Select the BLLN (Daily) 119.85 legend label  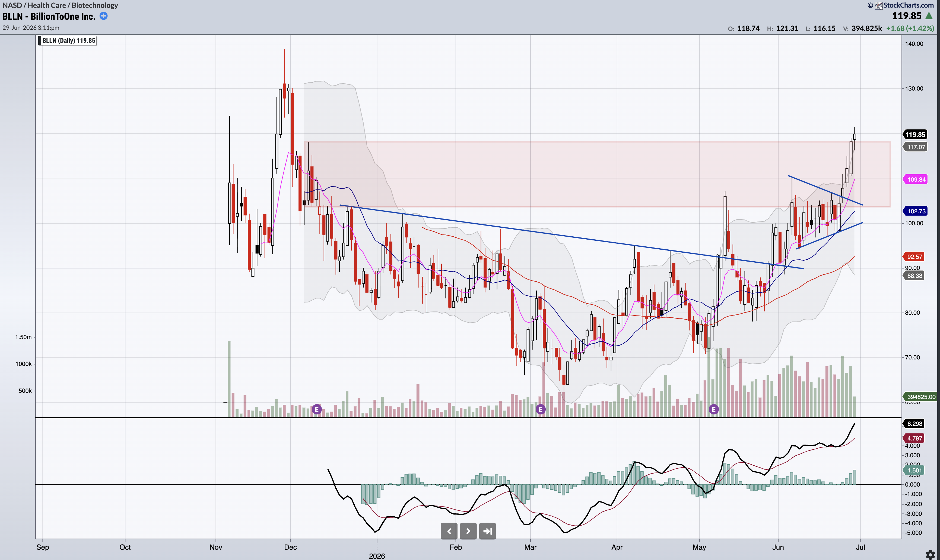click(x=67, y=40)
